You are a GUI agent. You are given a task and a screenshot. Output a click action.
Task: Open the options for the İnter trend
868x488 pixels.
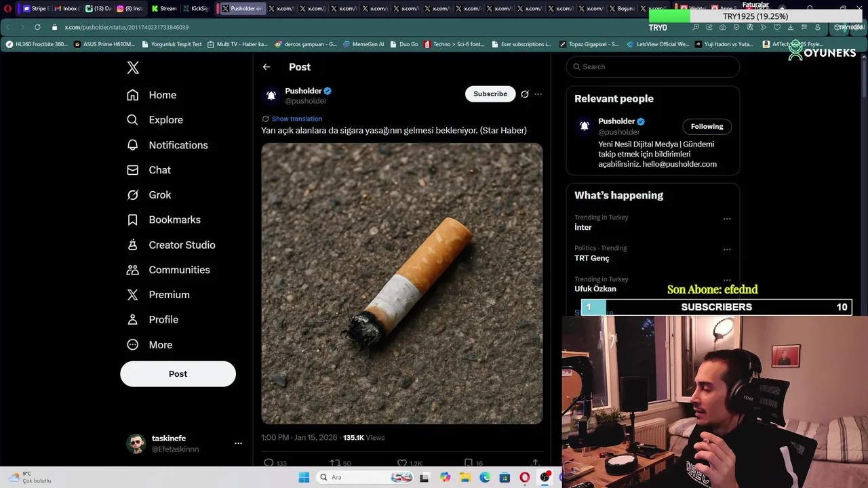[x=727, y=219]
